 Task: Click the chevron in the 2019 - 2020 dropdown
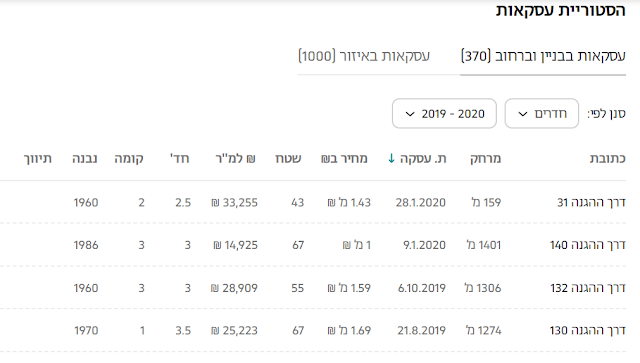(x=410, y=114)
